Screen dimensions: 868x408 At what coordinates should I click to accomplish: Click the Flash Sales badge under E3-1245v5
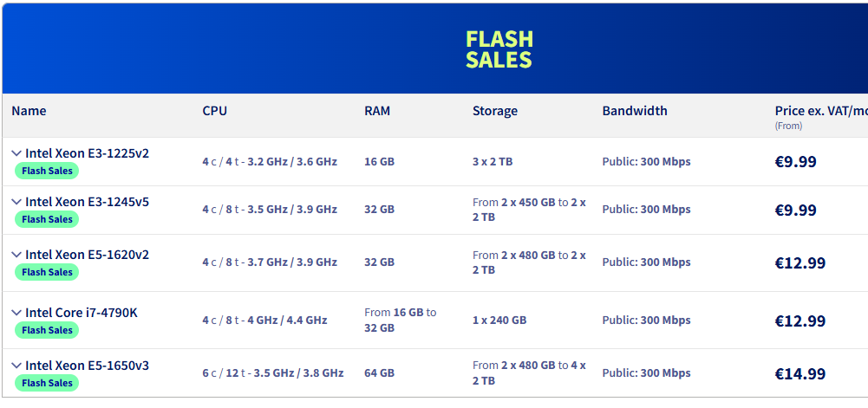point(47,219)
